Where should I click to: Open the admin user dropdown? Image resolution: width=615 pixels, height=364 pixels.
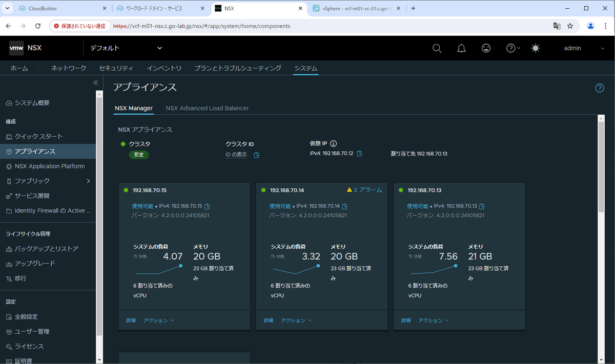coord(584,48)
